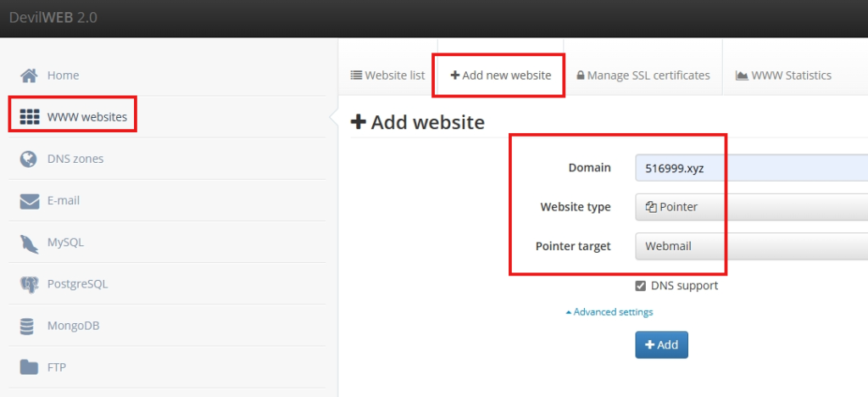Open the Website type dropdown

(x=750, y=206)
